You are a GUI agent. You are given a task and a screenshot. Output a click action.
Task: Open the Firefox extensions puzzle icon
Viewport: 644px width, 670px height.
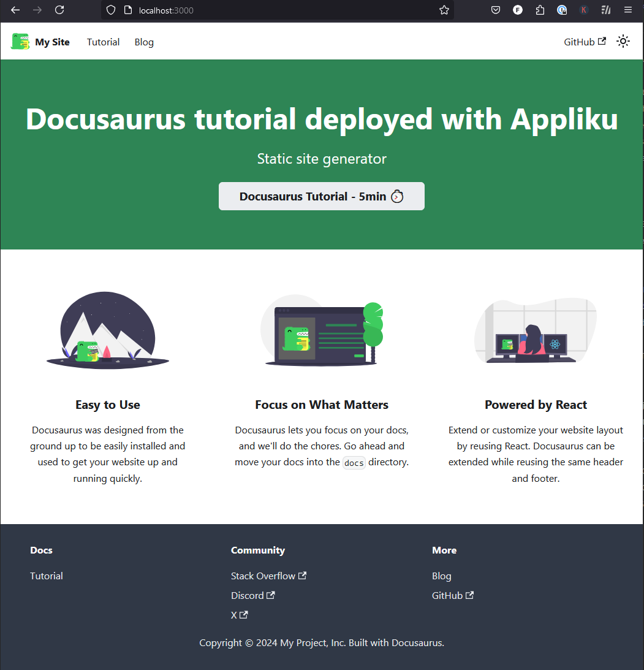click(540, 10)
